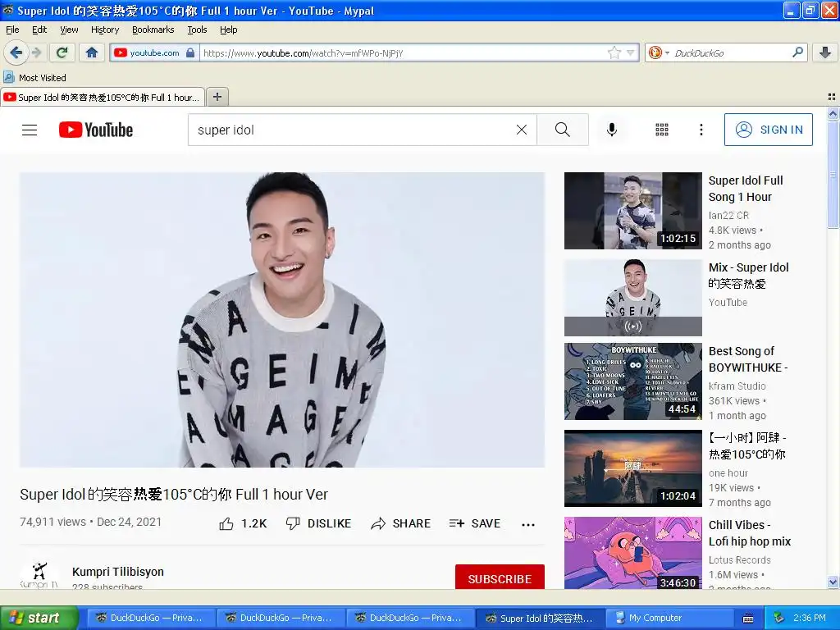Open the Kumpri Tilibisyon channel link
The width and height of the screenshot is (840, 630).
tap(118, 572)
